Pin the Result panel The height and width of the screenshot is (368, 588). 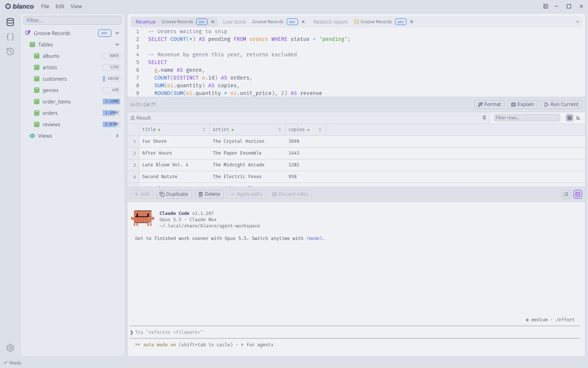[484, 118]
